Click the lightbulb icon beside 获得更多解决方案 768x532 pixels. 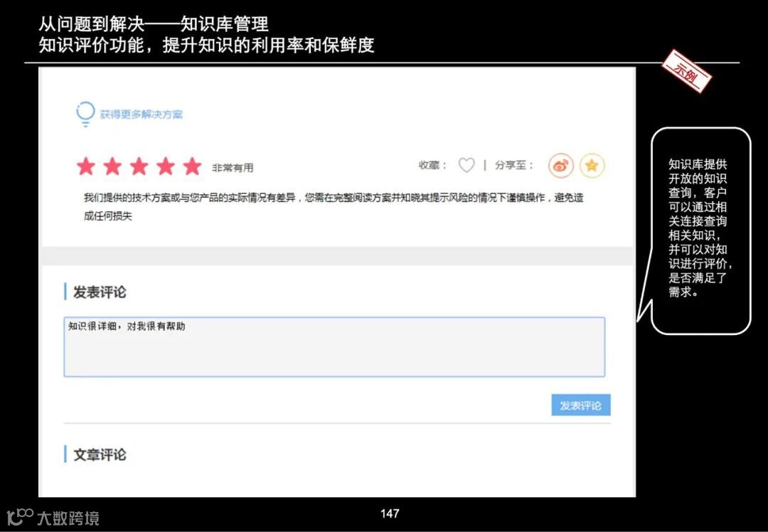[85, 114]
